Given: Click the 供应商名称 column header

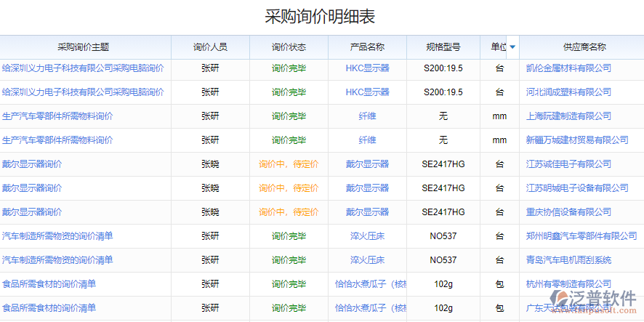Looking at the screenshot, I should coord(584,47).
